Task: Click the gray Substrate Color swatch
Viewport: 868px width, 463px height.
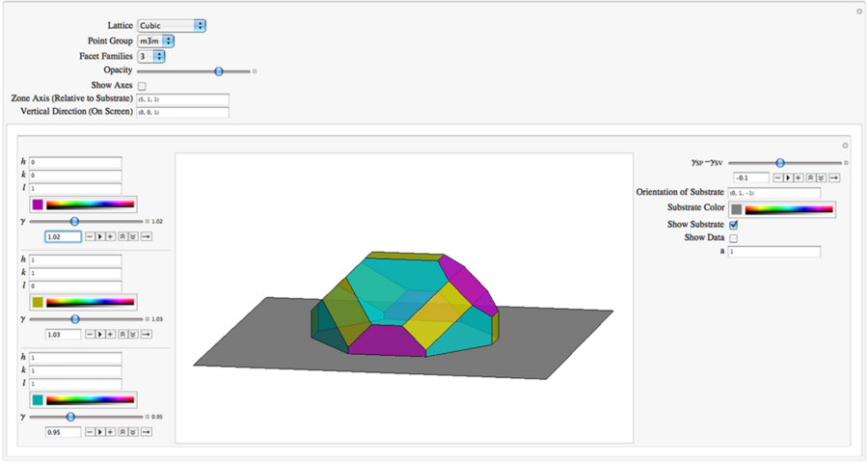Action: (x=737, y=209)
